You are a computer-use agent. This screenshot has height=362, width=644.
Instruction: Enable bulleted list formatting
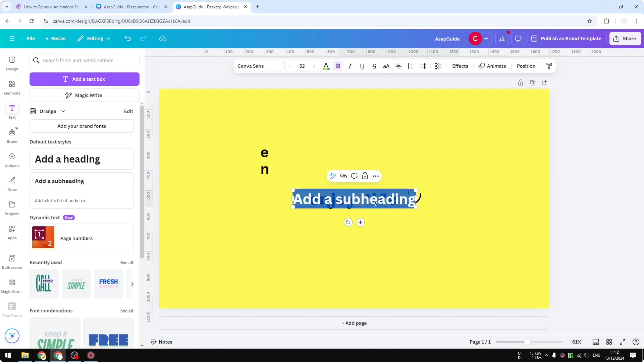tap(410, 66)
